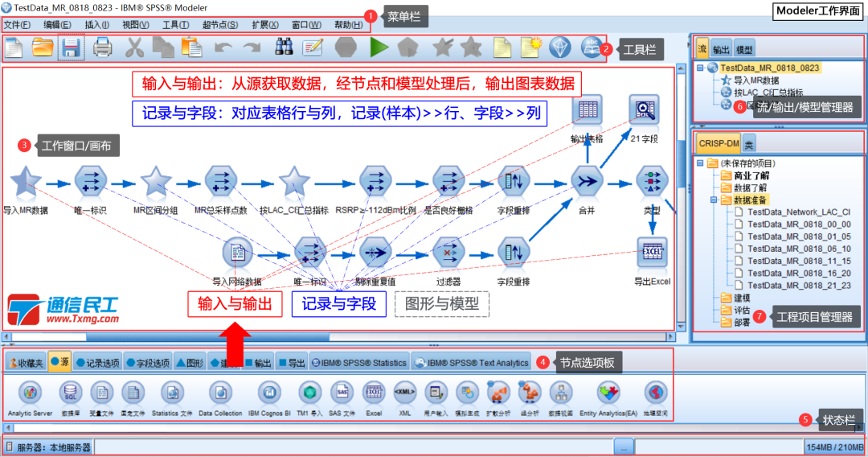Select the 合并 merge node
This screenshot has height=457, width=868.
point(587,182)
